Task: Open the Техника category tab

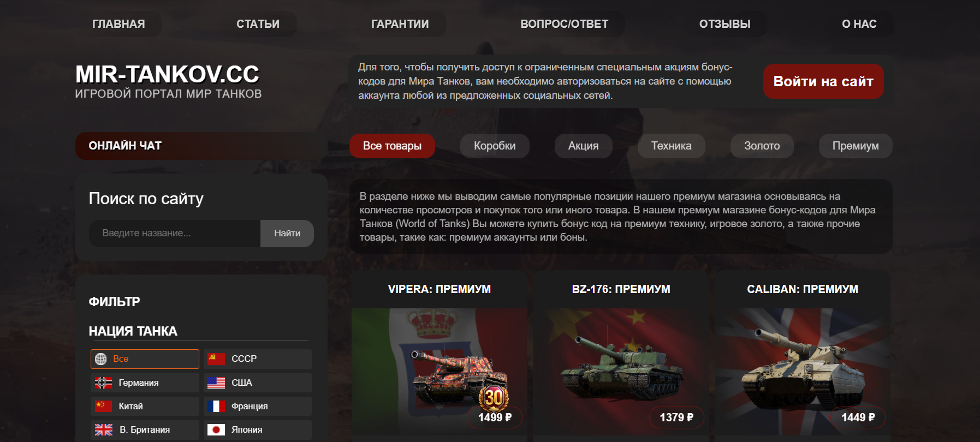Action: point(671,146)
